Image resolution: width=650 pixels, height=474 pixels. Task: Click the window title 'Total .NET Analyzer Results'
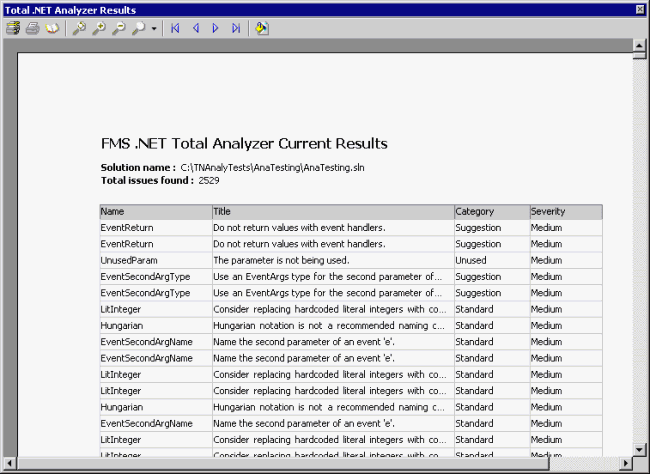70,10
